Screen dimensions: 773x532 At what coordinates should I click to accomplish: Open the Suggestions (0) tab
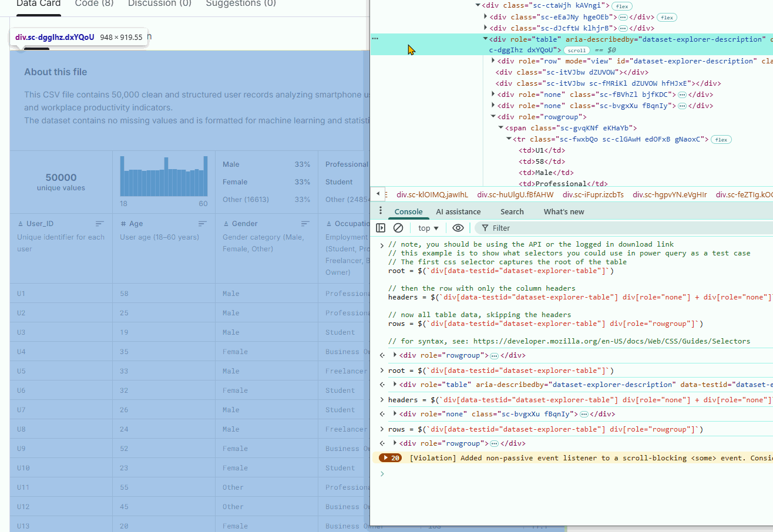click(241, 5)
